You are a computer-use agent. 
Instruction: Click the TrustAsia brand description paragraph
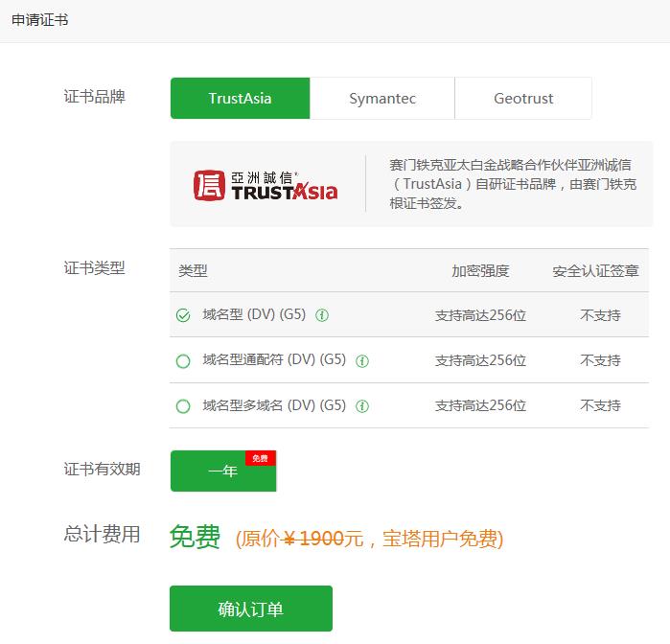coord(513,184)
